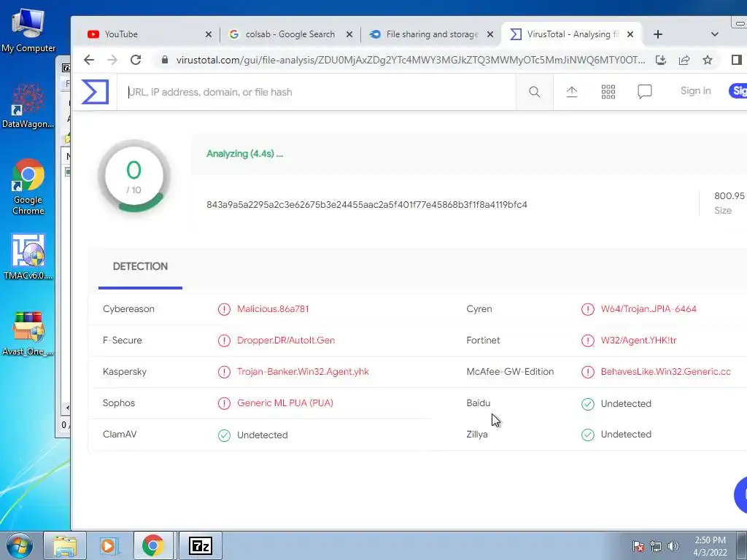
Task: Click the VirusTotal logo icon
Action: (x=96, y=92)
